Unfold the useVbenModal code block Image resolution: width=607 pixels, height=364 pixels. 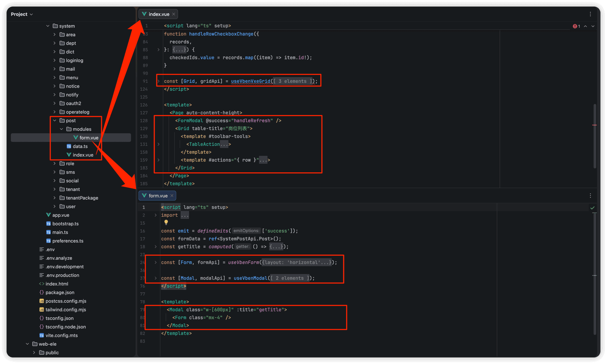tap(155, 278)
